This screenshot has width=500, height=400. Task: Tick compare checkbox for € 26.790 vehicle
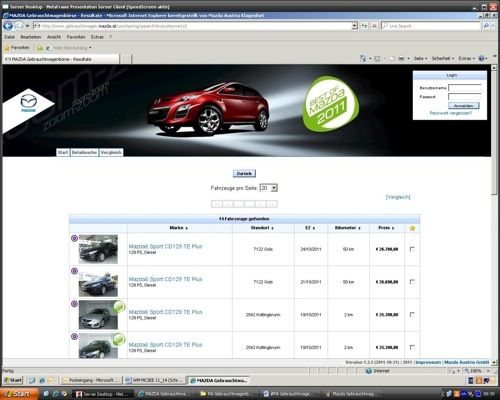click(x=412, y=249)
